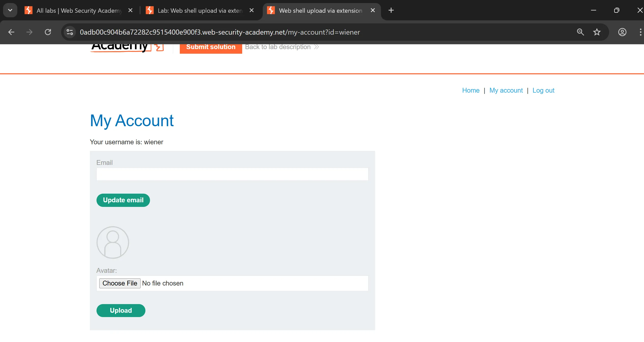
Task: Switch to the Lab: Web shell upload tab
Action: (x=200, y=10)
